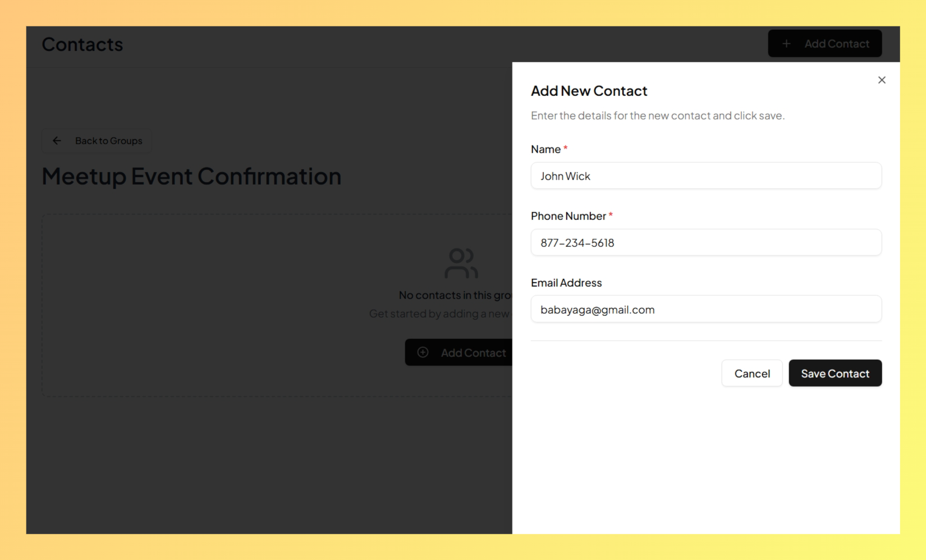Click the back arrow icon beside Back to Groups
The image size is (926, 560).
click(57, 141)
